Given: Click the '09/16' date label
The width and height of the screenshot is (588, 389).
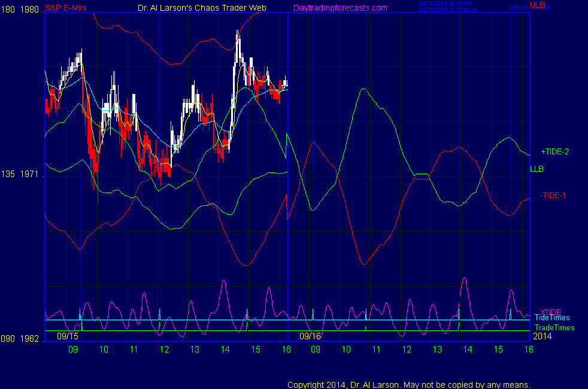Looking at the screenshot, I should click(x=310, y=336).
